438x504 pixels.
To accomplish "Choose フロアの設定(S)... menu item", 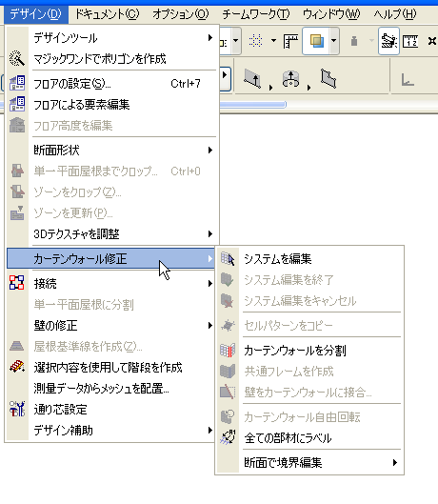I will click(x=112, y=84).
